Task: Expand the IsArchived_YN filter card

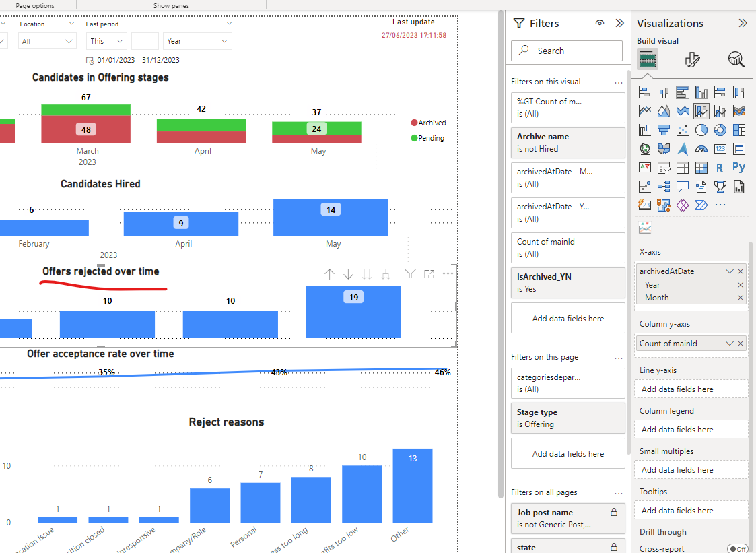Action: (x=568, y=282)
